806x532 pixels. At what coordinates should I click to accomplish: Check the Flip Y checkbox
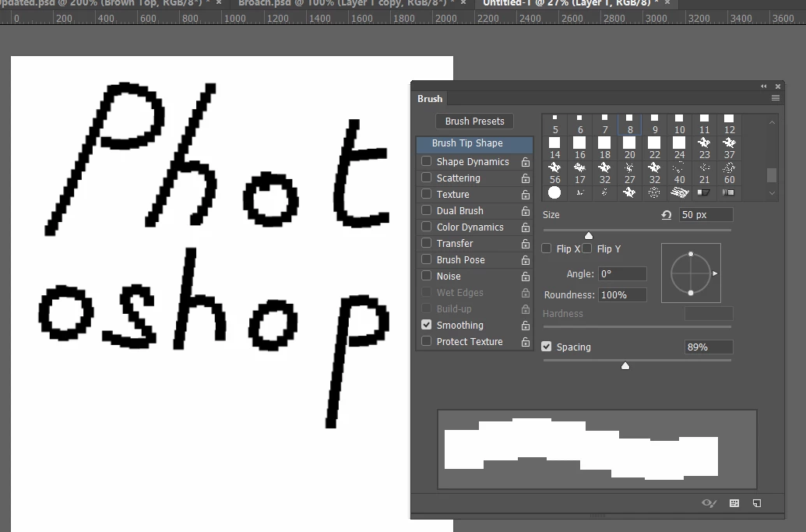click(587, 248)
